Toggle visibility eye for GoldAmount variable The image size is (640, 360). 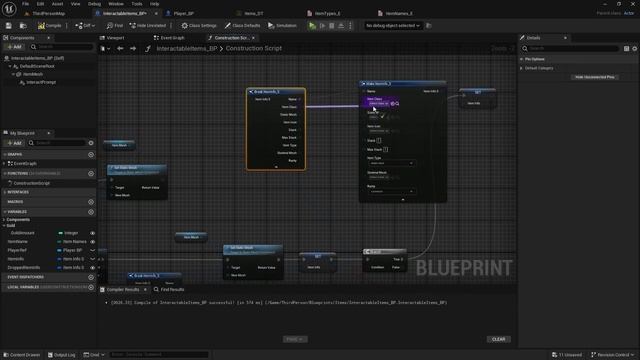(x=93, y=233)
